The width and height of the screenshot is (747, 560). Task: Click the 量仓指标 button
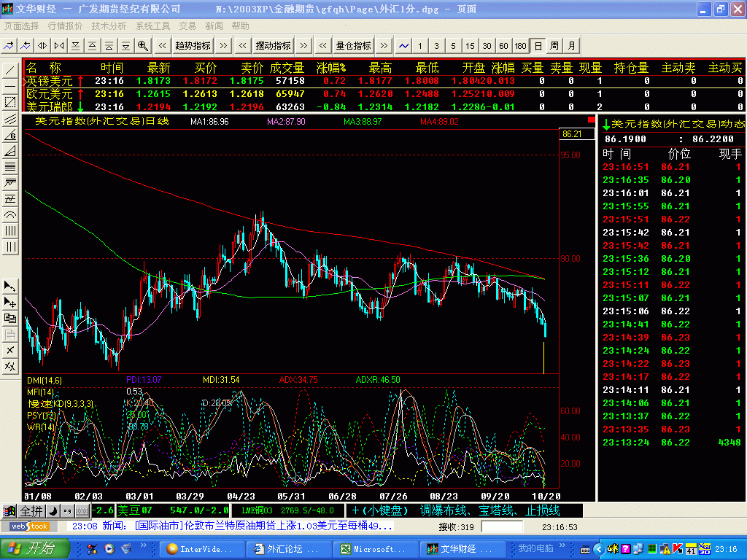(353, 46)
